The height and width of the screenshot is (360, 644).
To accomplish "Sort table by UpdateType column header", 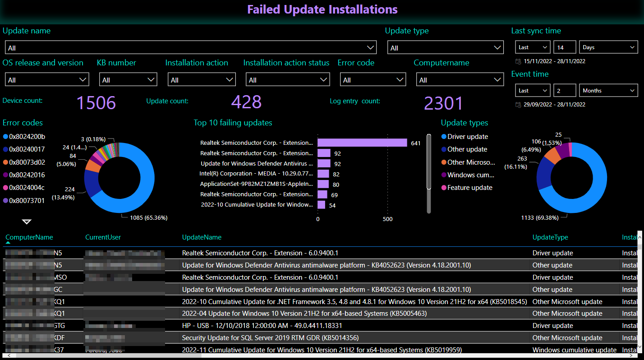I will point(550,237).
